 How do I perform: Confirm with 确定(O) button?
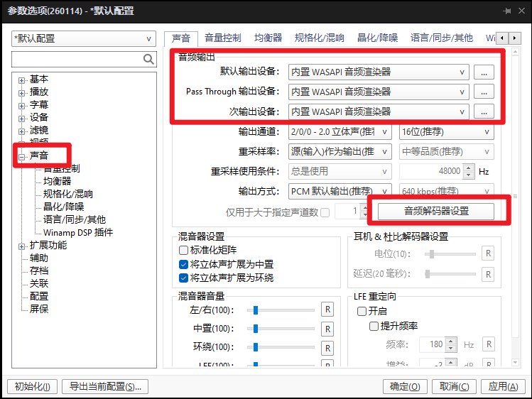(405, 386)
